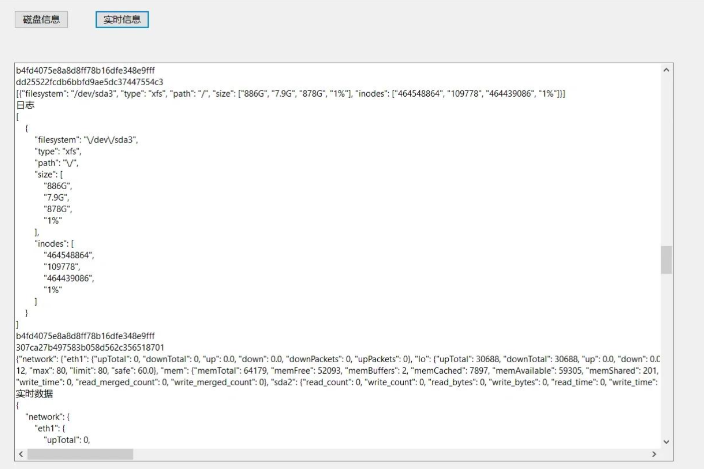The image size is (704, 469).
Task: Click the "size": [ line
Action: (49, 174)
